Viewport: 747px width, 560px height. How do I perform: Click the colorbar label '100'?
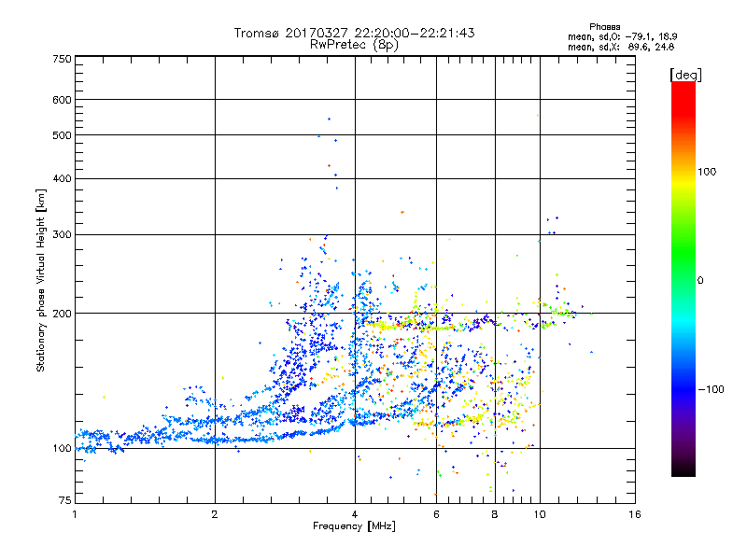(707, 172)
